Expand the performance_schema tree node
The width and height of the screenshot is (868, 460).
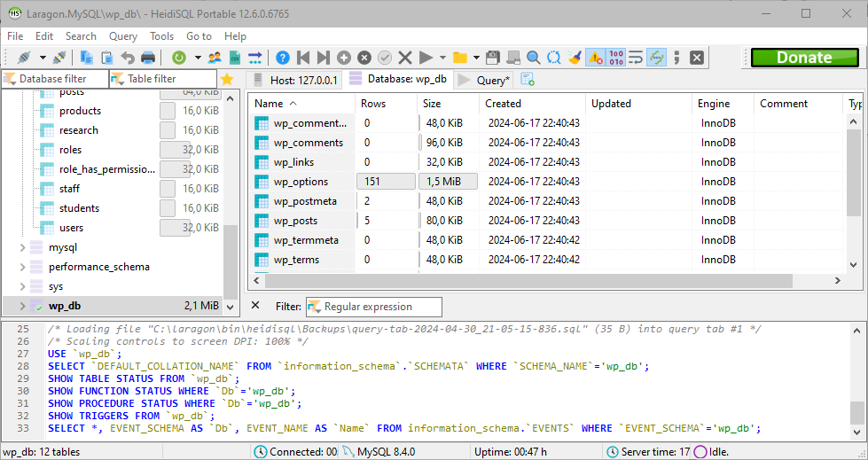point(23,267)
